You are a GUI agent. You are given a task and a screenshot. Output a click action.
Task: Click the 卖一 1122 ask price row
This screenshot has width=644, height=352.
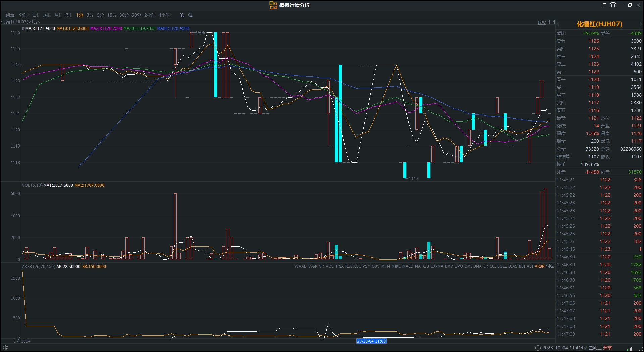pyautogui.click(x=599, y=72)
